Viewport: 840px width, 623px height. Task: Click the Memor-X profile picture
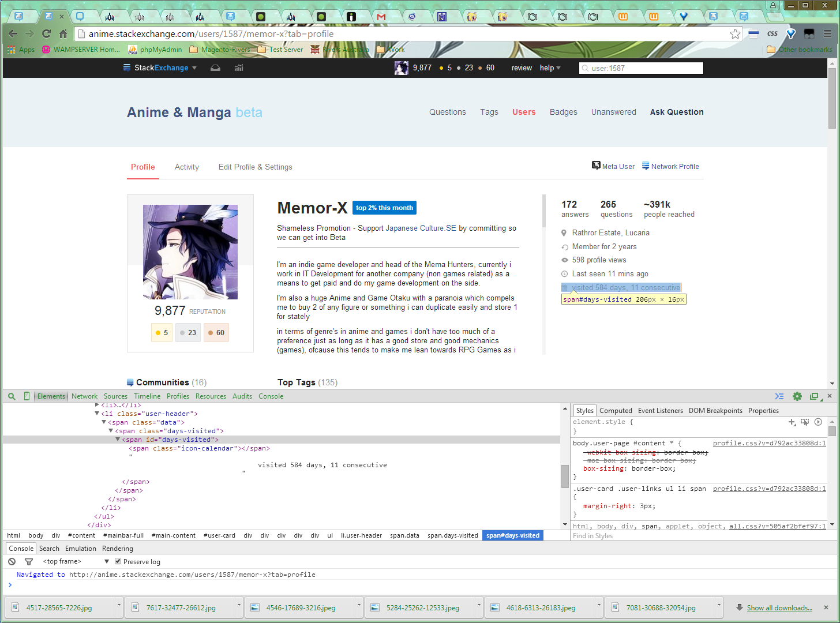coord(190,252)
